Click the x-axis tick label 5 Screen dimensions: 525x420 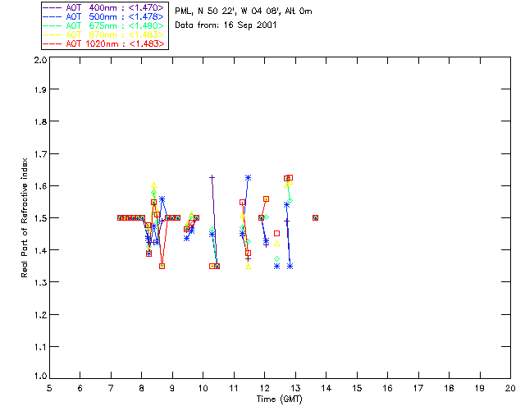point(49,388)
